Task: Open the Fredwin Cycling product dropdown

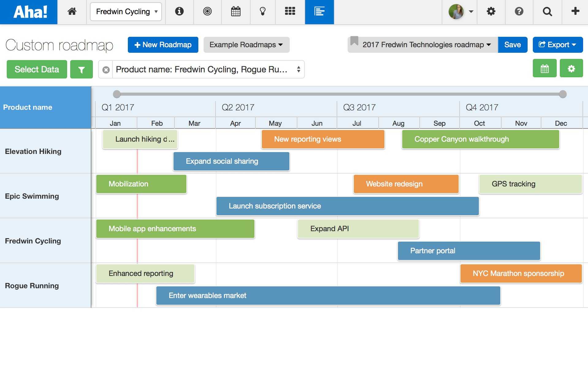Action: (x=126, y=12)
